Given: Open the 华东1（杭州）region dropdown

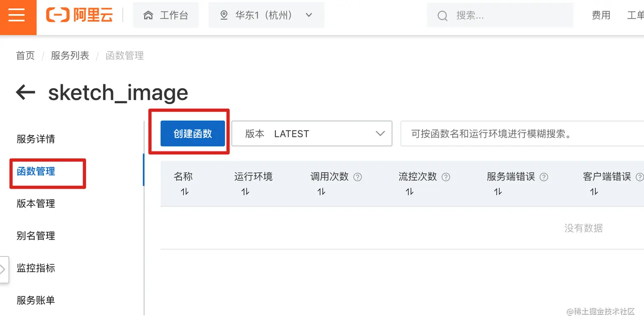Looking at the screenshot, I should (x=266, y=15).
